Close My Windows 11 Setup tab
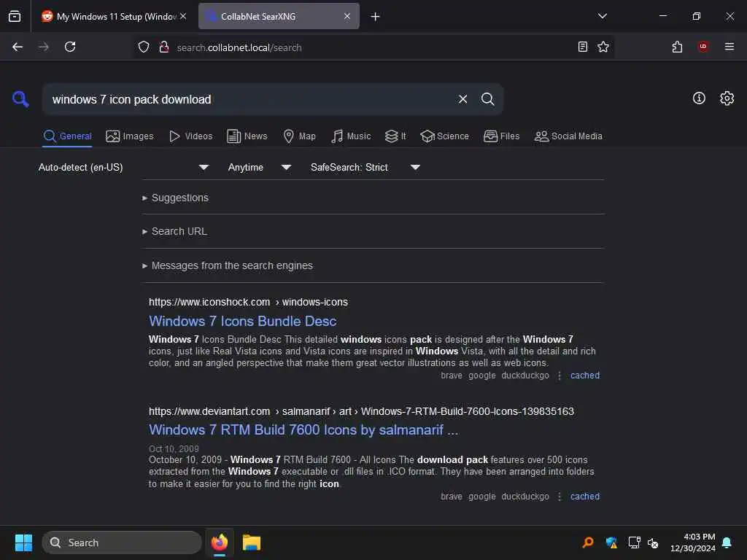This screenshot has width=747, height=560. (183, 16)
